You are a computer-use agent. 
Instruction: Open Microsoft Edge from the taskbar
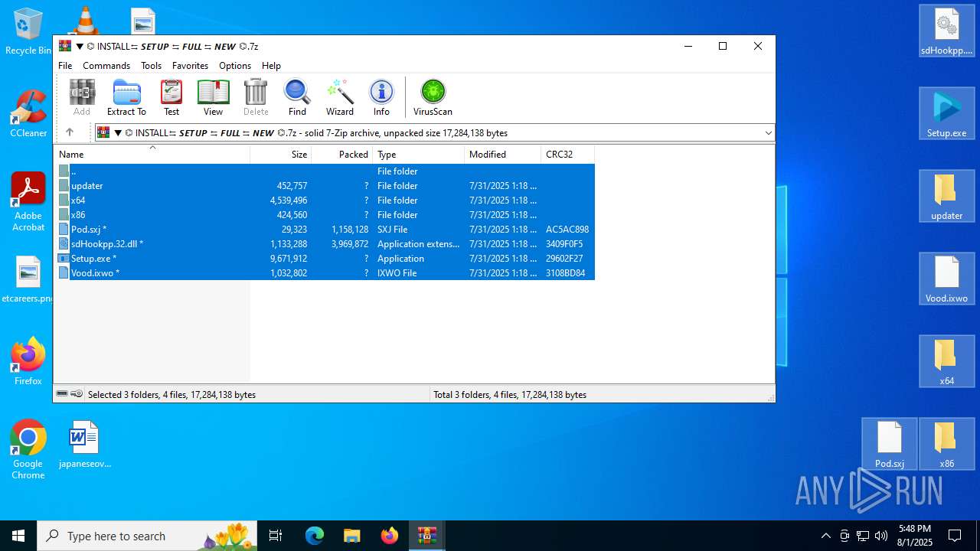315,536
